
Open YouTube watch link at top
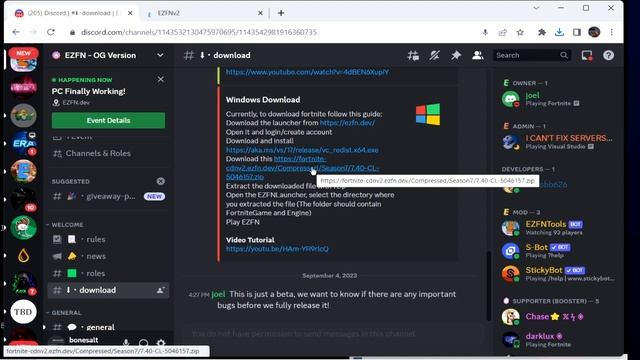pyautogui.click(x=307, y=72)
